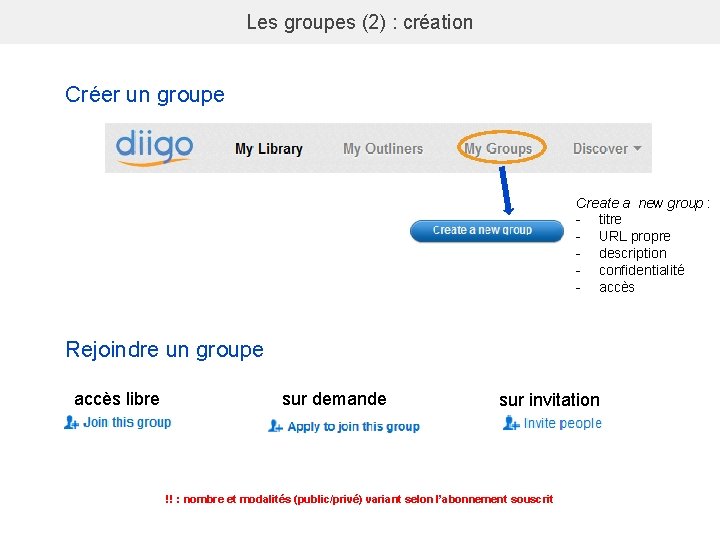Expand the Discover dropdown menu
Screen dimensions: 720x540
tap(607, 148)
